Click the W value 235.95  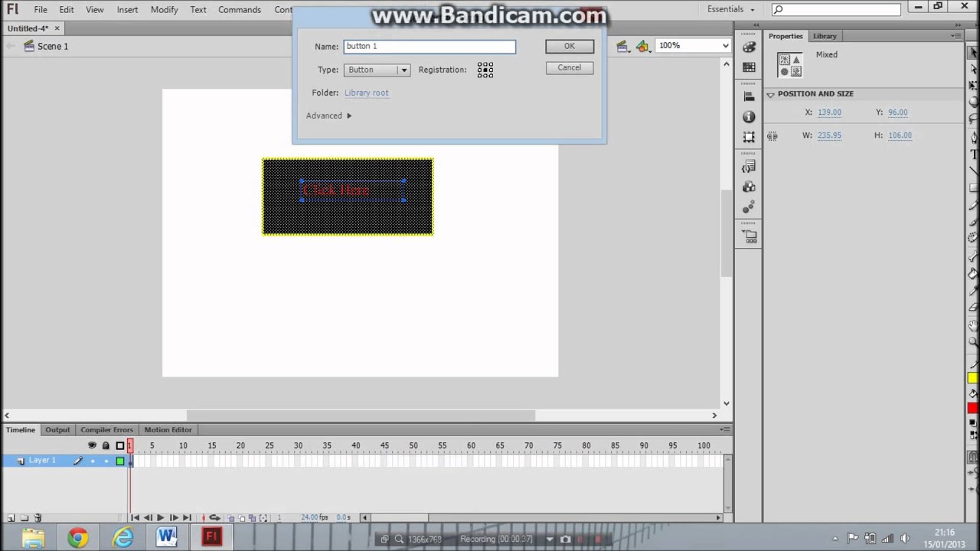click(x=829, y=135)
